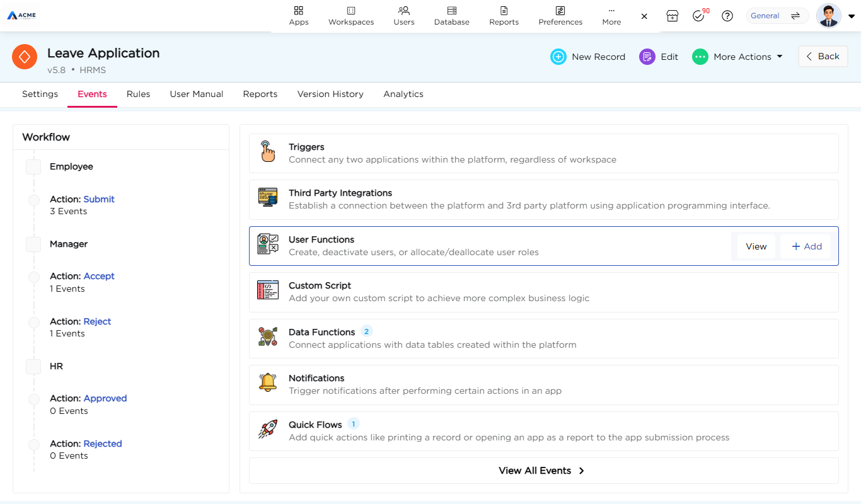Open the app's Reports tab
Viewport: 861px width, 504px height.
point(260,94)
